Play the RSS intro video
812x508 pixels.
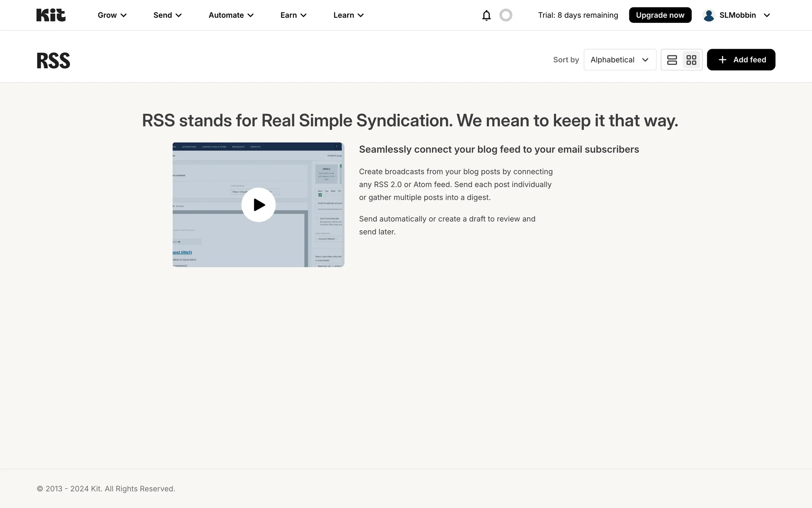tap(258, 205)
